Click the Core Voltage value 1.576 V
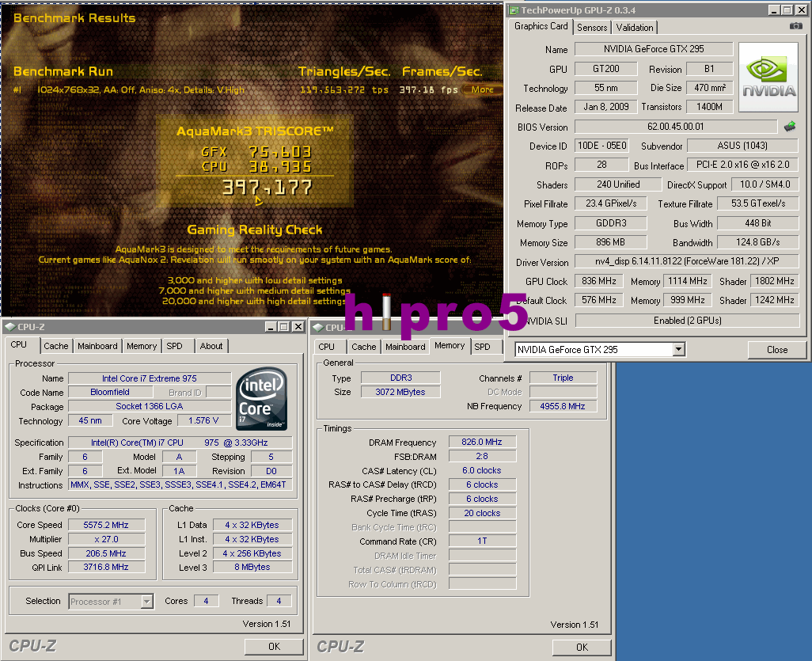This screenshot has width=812, height=661. click(203, 420)
